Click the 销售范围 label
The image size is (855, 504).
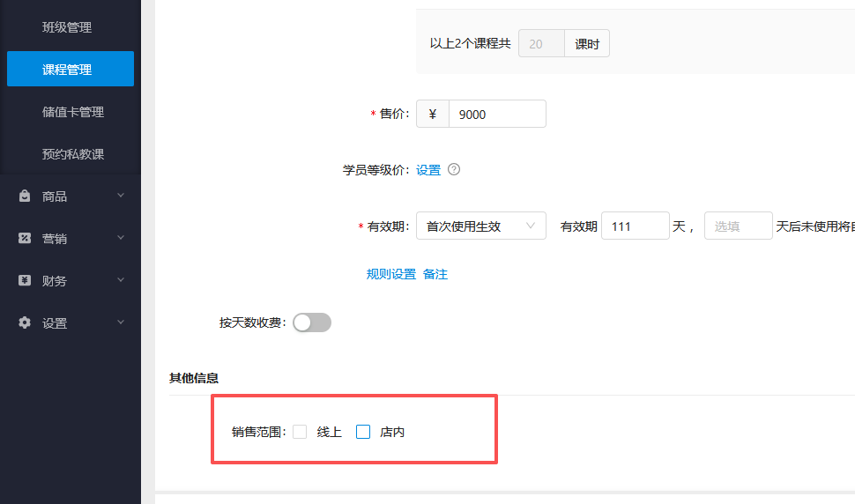[258, 432]
